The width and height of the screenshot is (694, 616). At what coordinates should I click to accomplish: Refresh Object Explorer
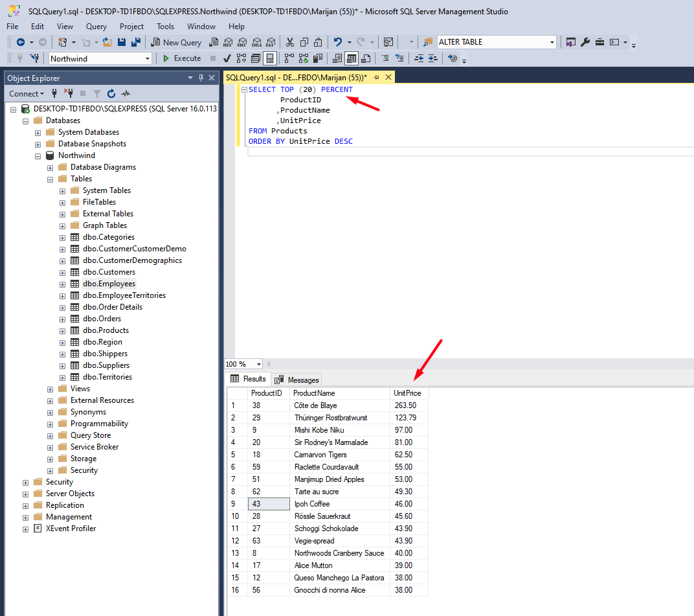111,94
